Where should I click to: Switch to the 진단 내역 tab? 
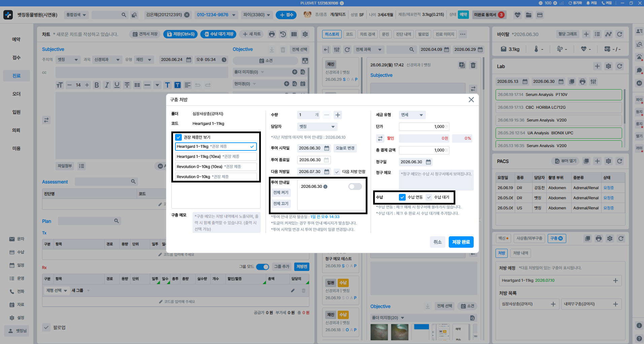404,34
